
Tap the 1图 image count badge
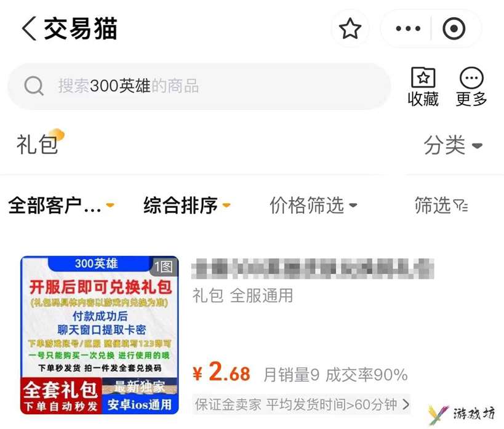pos(164,267)
